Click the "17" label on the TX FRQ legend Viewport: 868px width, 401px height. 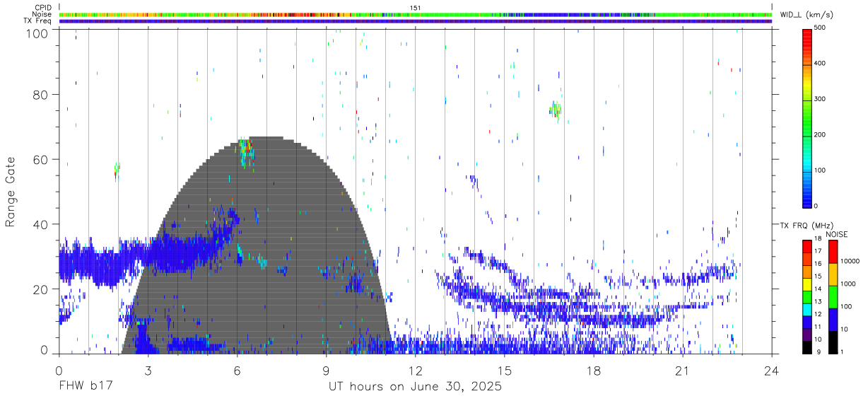click(x=818, y=251)
